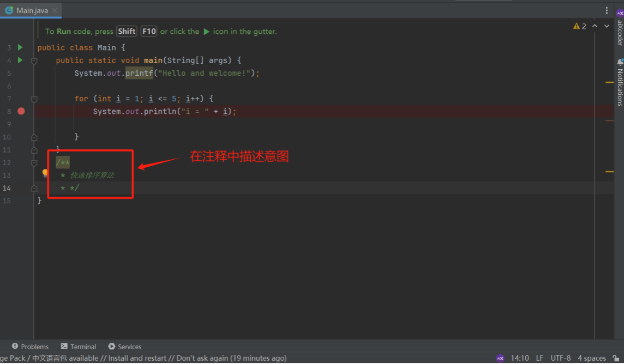Screen dimensions: 624x364
Task: Open the editor options kebab menu
Action: pyautogui.click(x=607, y=10)
